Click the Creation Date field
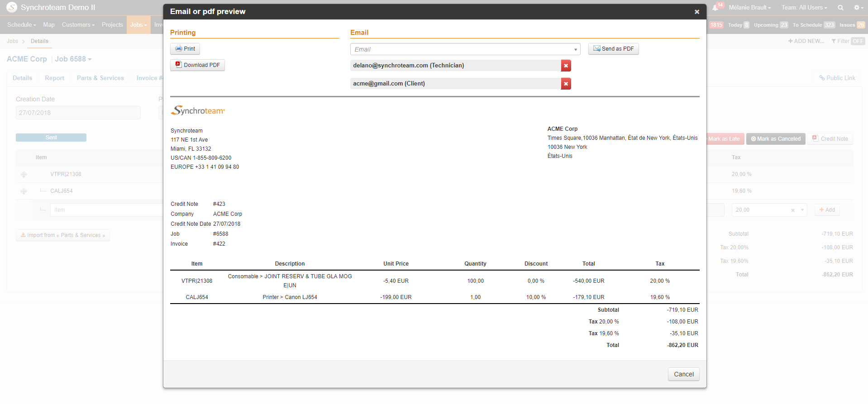The height and width of the screenshot is (404, 868). 78,113
